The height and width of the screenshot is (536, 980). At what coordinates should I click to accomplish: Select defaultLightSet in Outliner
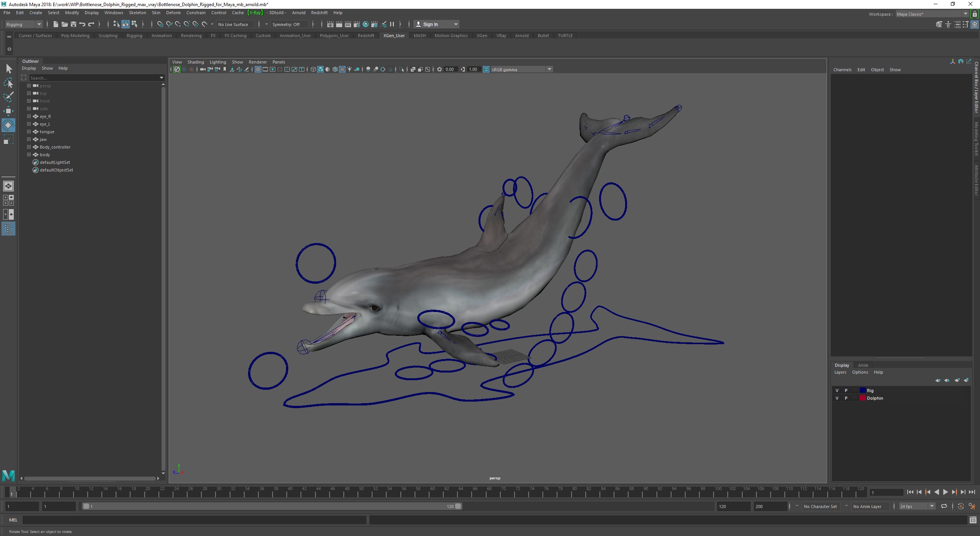[55, 162]
